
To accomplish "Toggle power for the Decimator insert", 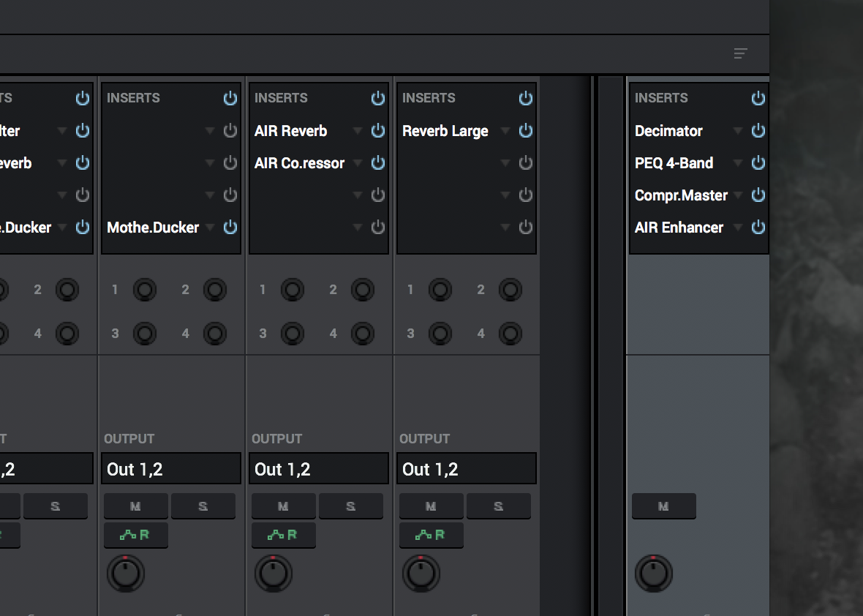I will pyautogui.click(x=758, y=131).
